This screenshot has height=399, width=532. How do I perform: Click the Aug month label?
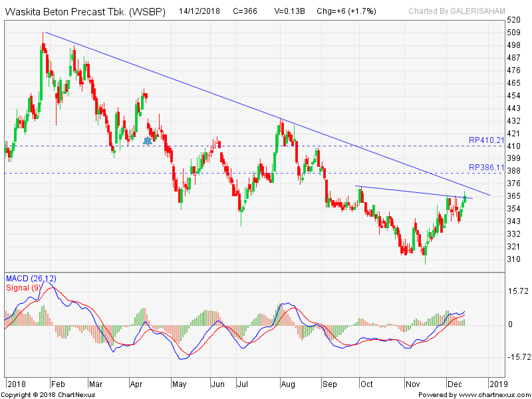(x=288, y=384)
